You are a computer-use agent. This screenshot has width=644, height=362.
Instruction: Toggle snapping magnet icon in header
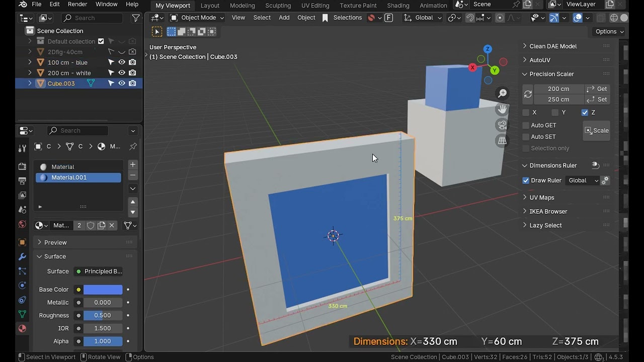point(470,18)
